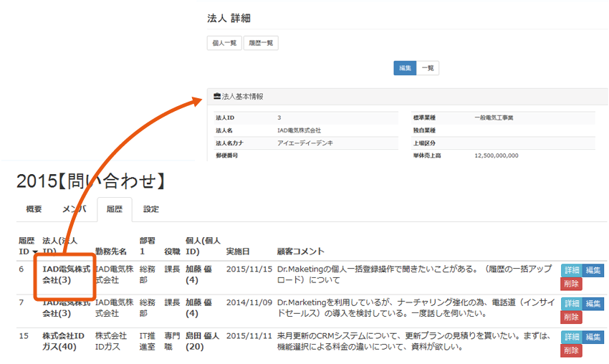The width and height of the screenshot is (609, 364).
Task: Open IAD電気株式会社(3) link in history row 6
Action: (66, 274)
